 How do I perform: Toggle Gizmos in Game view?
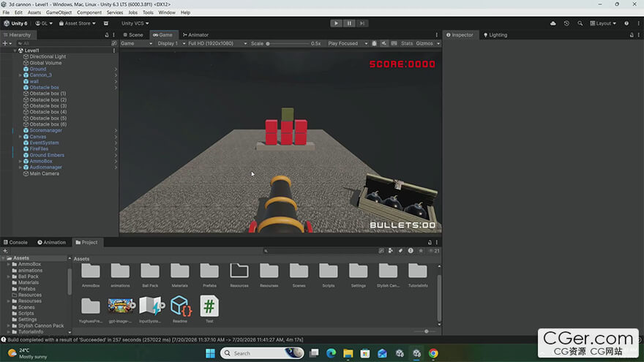coord(424,43)
